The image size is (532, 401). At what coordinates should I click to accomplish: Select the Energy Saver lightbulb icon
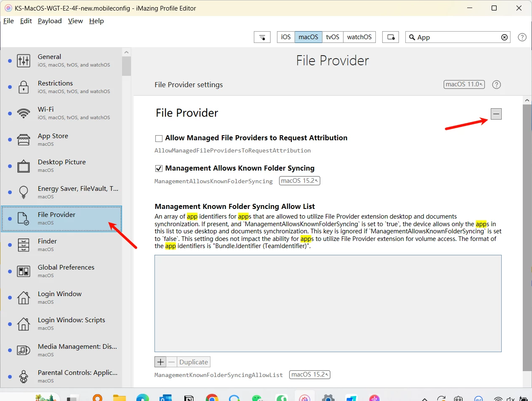pyautogui.click(x=24, y=192)
